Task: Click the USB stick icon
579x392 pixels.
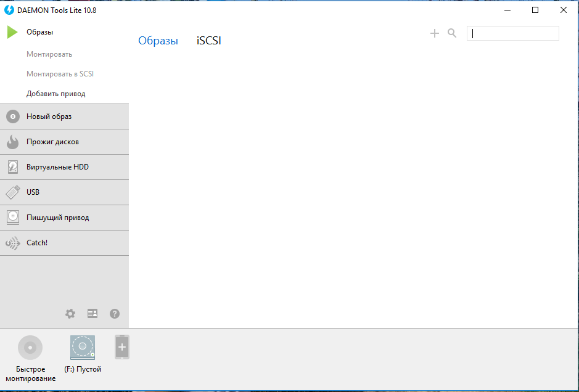Action: click(x=13, y=192)
